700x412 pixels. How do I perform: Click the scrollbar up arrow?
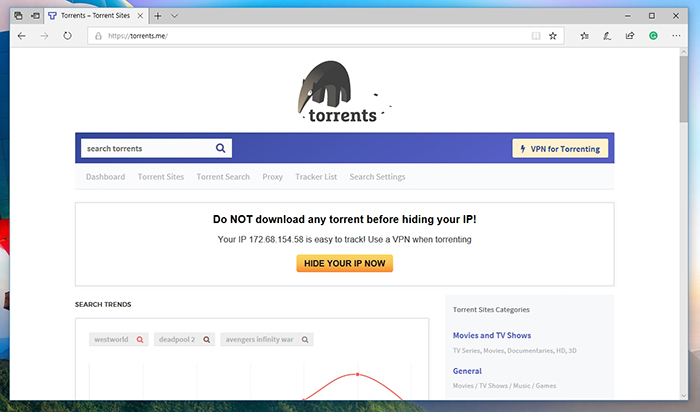click(x=683, y=52)
